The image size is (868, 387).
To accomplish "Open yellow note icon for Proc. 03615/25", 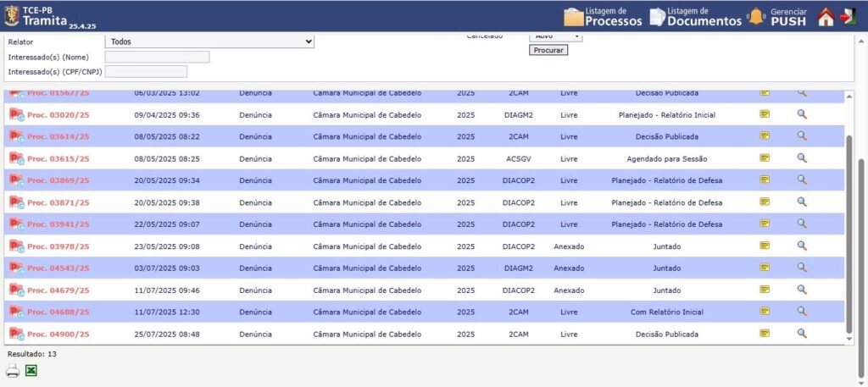I will pyautogui.click(x=765, y=158).
